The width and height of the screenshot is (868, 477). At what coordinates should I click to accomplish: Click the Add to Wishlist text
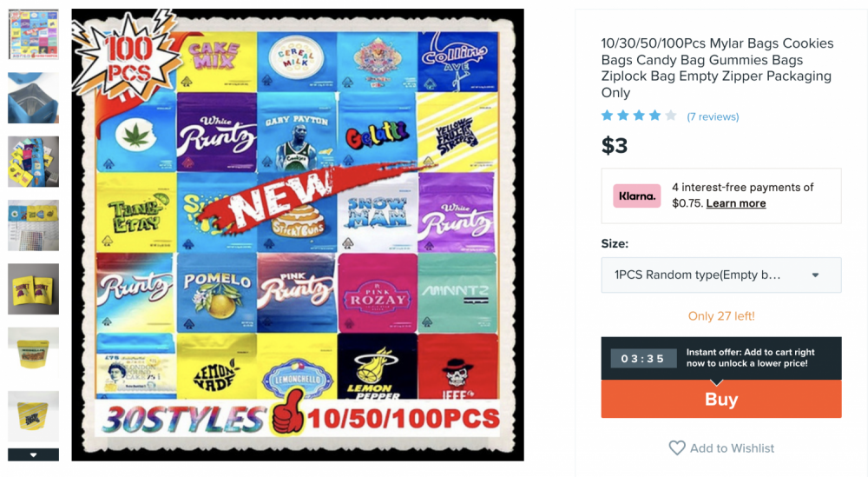(732, 448)
